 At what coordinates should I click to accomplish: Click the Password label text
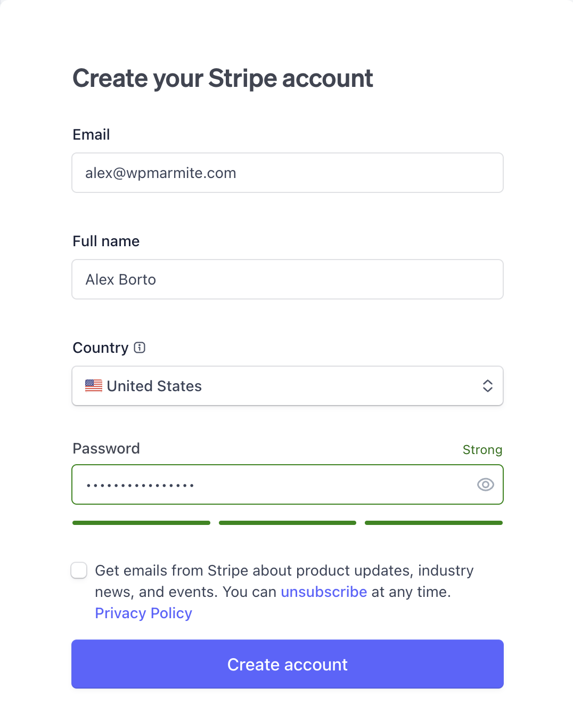click(106, 448)
